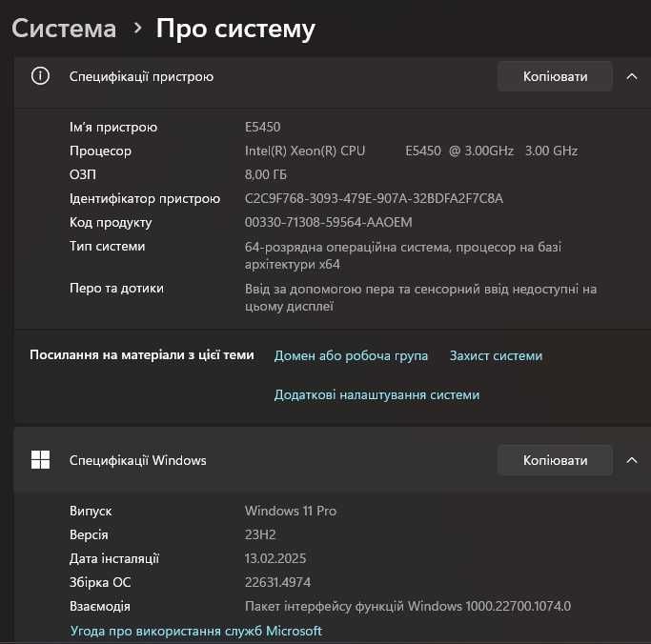Collapse the Специфікації Windows section chevron
This screenshot has height=644, width=651.
632,460
